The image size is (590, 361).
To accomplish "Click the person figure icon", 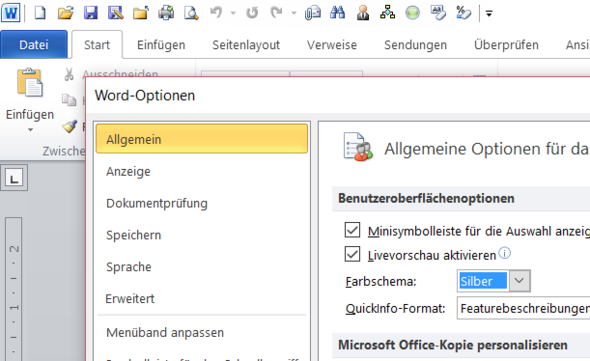I will pos(363,13).
